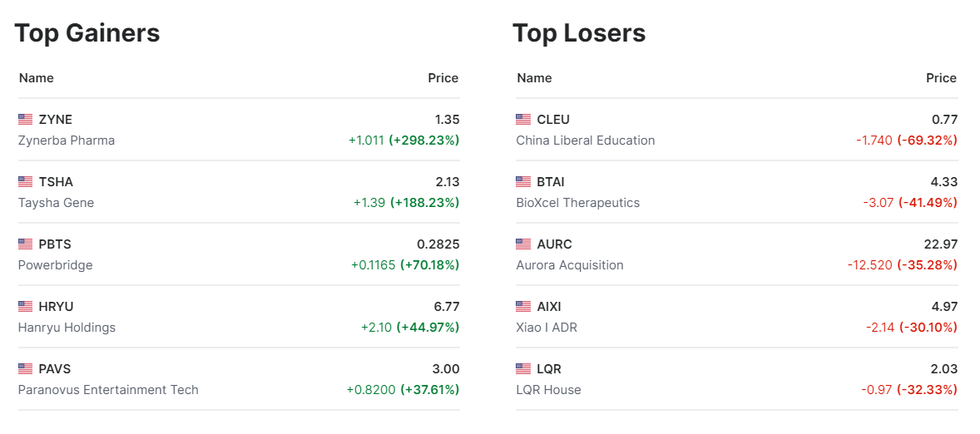Click the US flag icon beside ZYNE
The height and width of the screenshot is (434, 980).
(25, 120)
